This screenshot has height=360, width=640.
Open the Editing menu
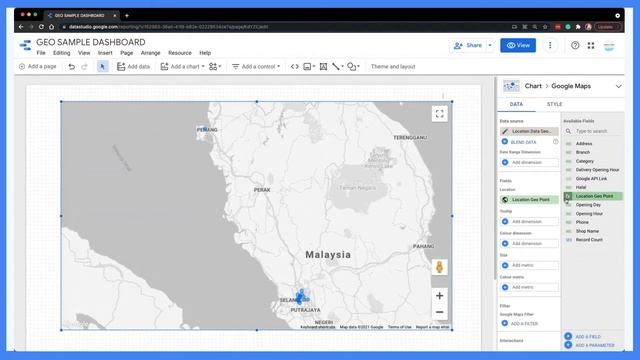click(x=62, y=53)
